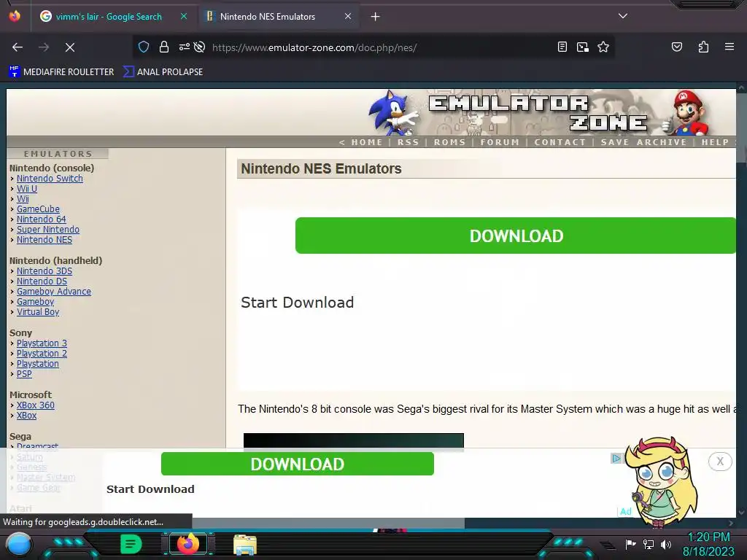Open the green notes app in taskbar
Image resolution: width=747 pixels, height=560 pixels.
(131, 544)
